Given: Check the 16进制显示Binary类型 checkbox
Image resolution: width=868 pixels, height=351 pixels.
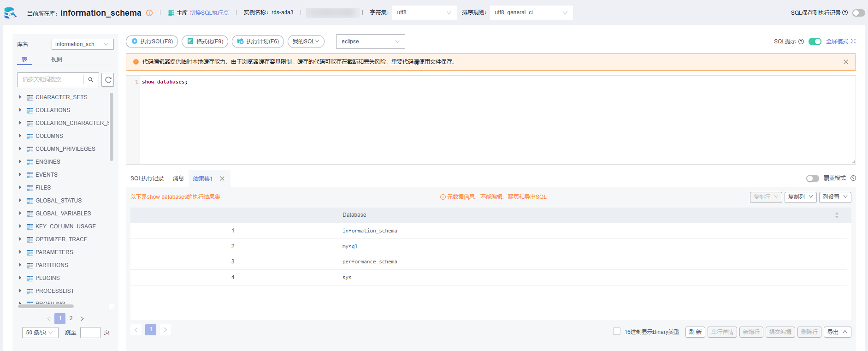Looking at the screenshot, I should (x=617, y=332).
